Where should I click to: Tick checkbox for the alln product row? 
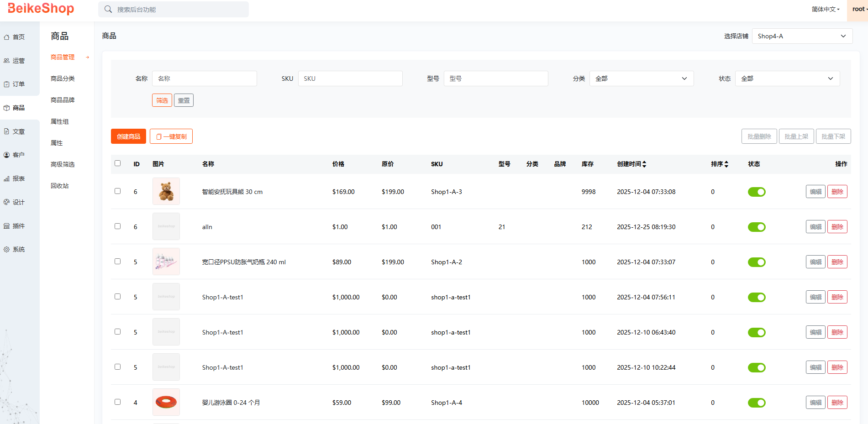(118, 226)
